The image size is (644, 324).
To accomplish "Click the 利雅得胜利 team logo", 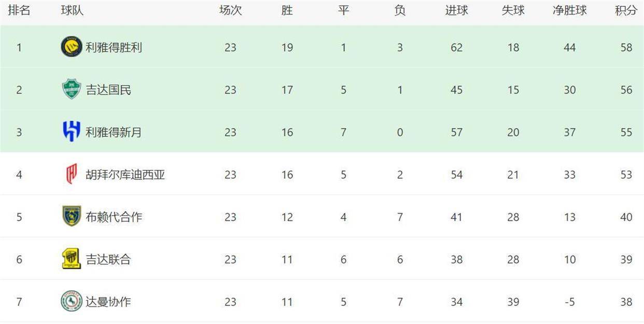I will pyautogui.click(x=71, y=47).
